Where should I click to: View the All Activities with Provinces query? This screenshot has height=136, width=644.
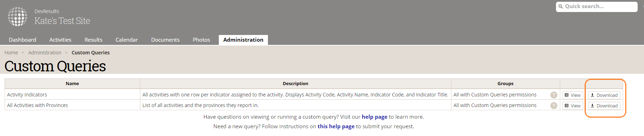[573, 106]
